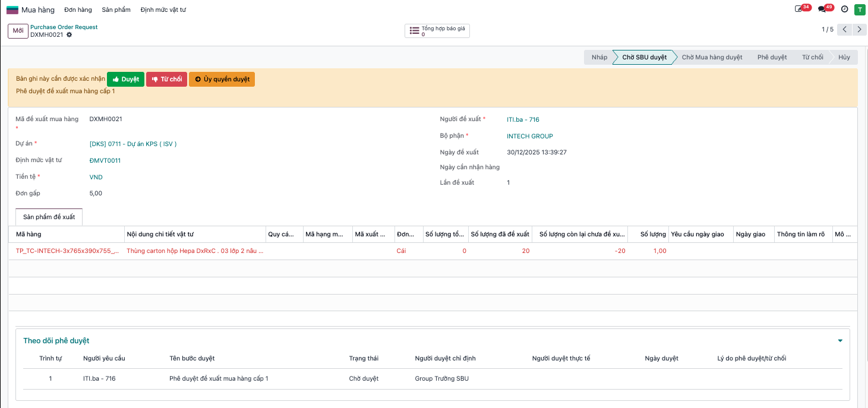Select the Sản phẩm đề xuất tab

(49, 217)
